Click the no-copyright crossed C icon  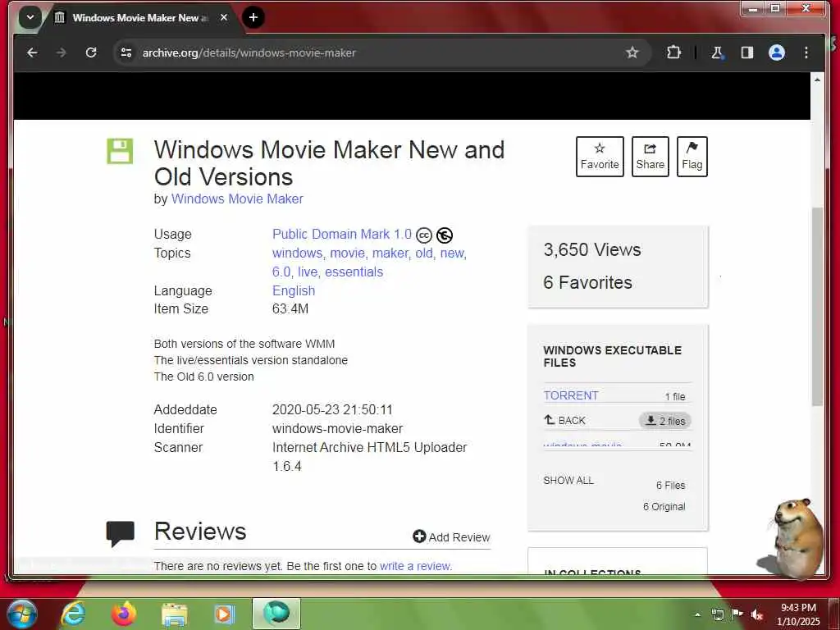(x=445, y=235)
